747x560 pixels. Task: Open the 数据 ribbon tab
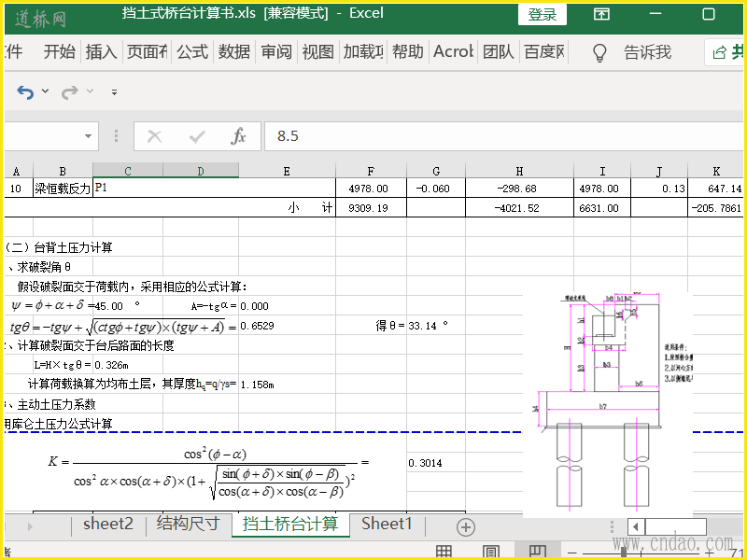pyautogui.click(x=234, y=51)
